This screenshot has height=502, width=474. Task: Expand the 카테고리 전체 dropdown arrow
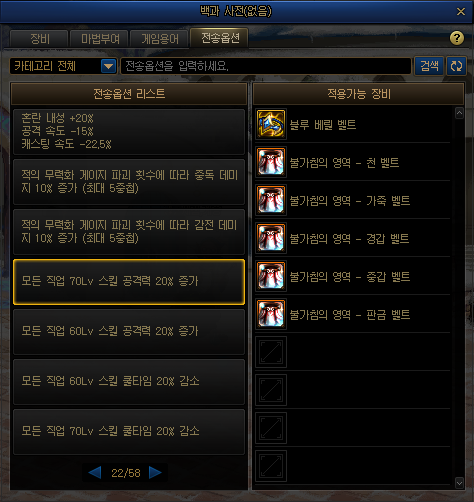[108, 66]
